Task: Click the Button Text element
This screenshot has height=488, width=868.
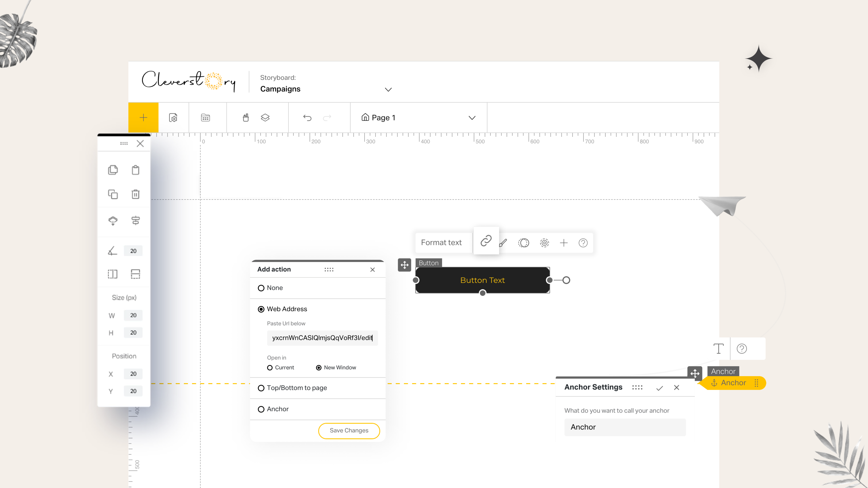Action: pyautogui.click(x=483, y=280)
